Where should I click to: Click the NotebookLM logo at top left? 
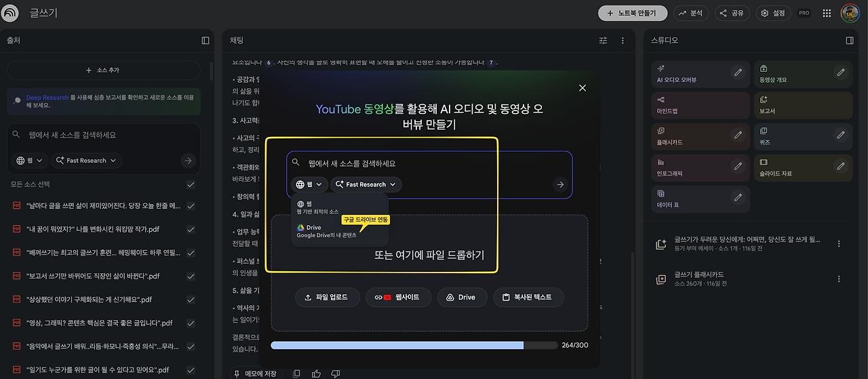pos(11,13)
